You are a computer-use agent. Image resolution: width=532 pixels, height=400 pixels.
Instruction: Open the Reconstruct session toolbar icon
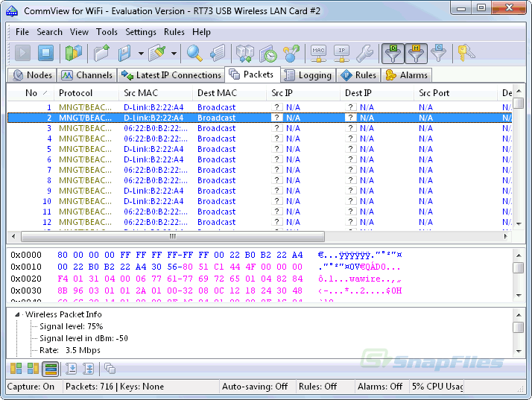[x=244, y=53]
